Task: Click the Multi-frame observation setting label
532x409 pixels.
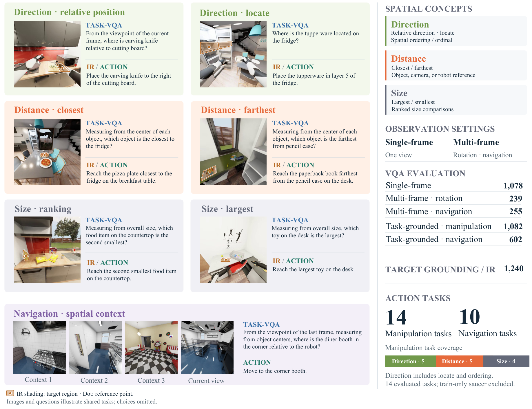Action: [476, 142]
